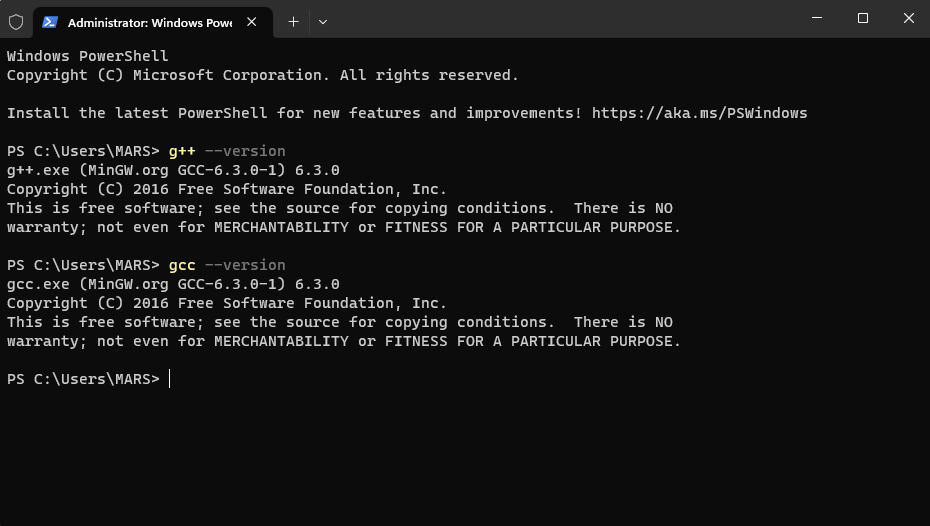Click the Microsoft Corporation copyright line
The width and height of the screenshot is (930, 526).
262,75
